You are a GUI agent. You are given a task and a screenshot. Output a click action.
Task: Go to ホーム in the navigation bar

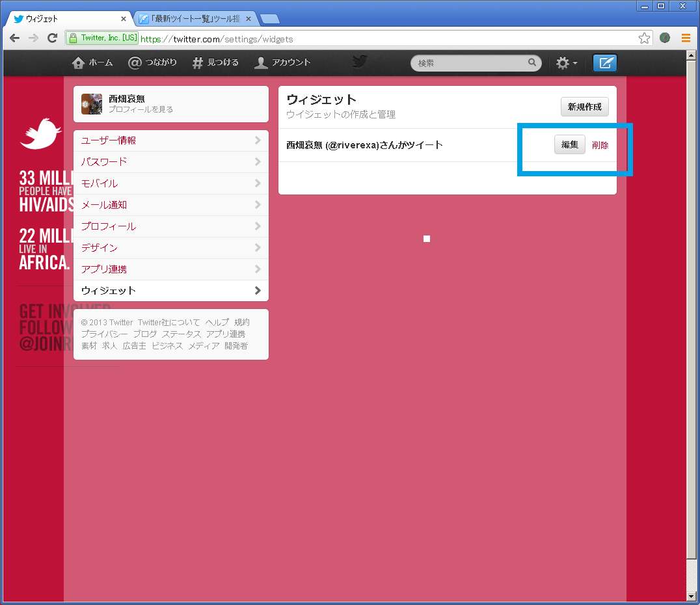point(92,62)
